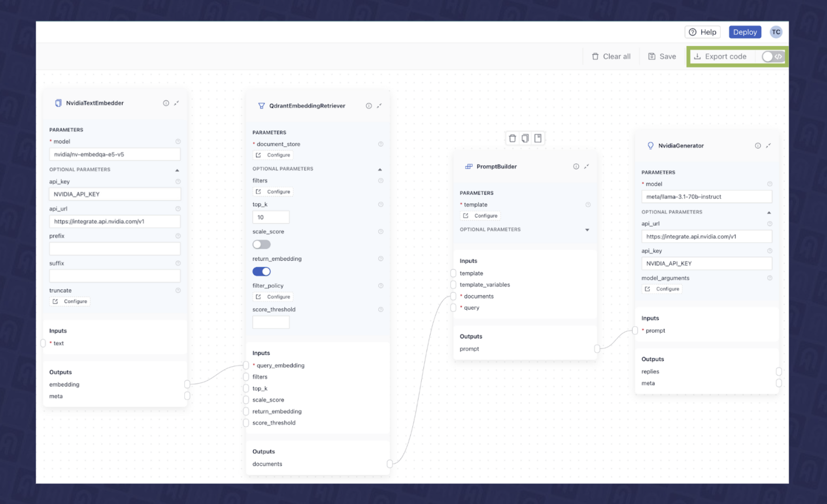827x504 pixels.
Task: Click Save in the toolbar
Action: pyautogui.click(x=662, y=56)
